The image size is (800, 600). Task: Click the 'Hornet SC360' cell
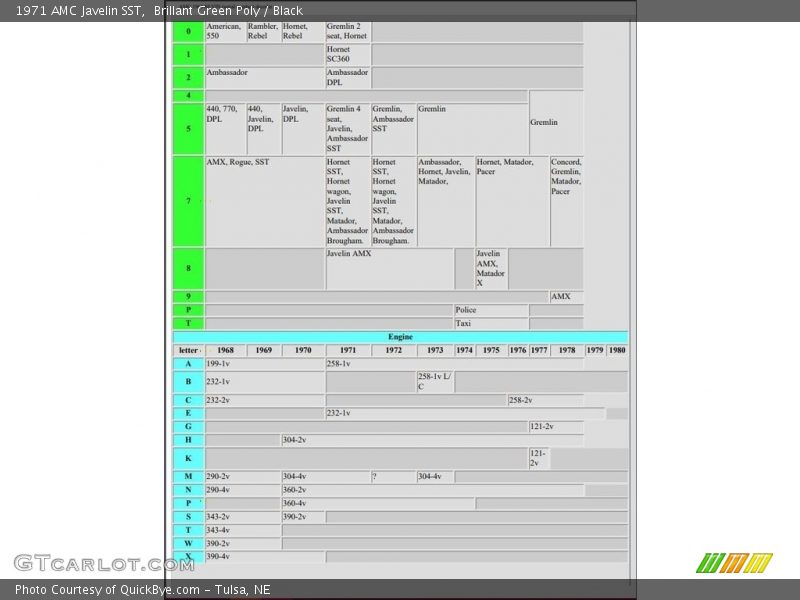click(348, 54)
